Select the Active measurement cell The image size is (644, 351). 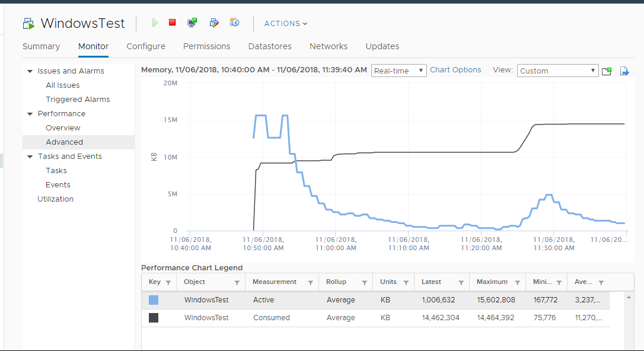click(x=264, y=300)
